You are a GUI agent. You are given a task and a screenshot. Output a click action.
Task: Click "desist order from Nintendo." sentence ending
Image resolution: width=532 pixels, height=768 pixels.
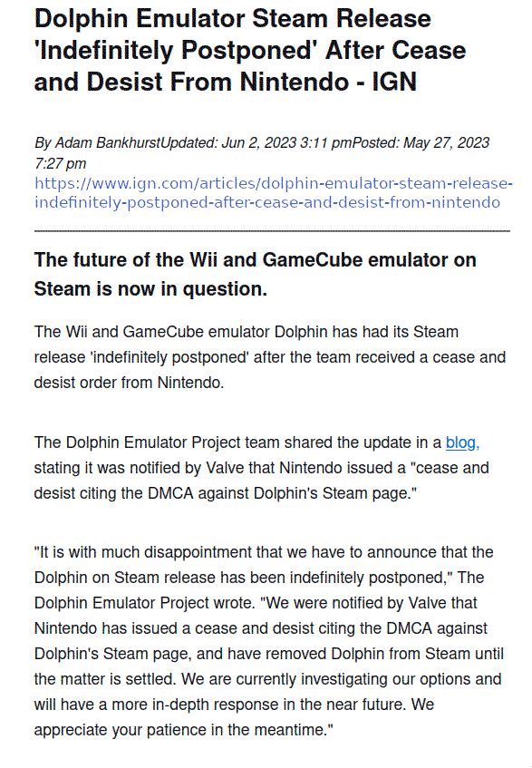click(x=129, y=383)
